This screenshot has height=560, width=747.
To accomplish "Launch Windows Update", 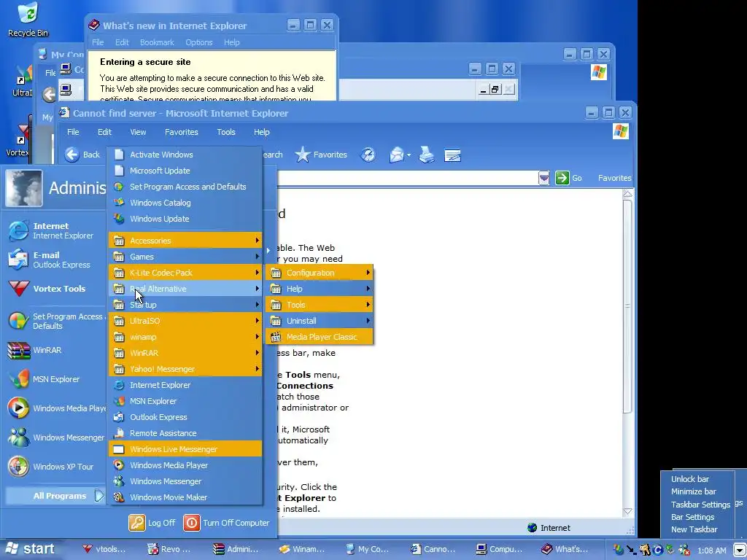I will click(x=185, y=219).
